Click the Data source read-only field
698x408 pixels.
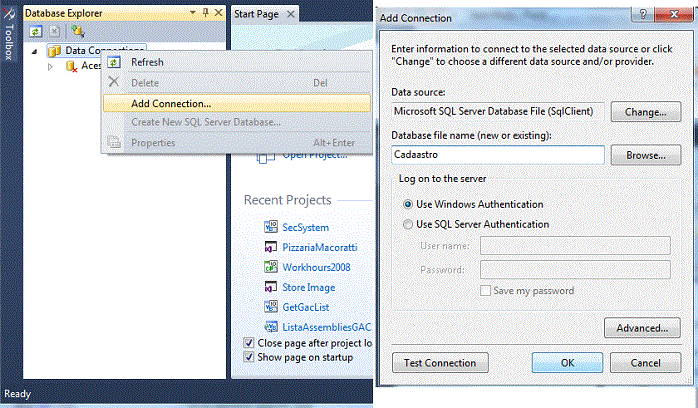pyautogui.click(x=498, y=111)
